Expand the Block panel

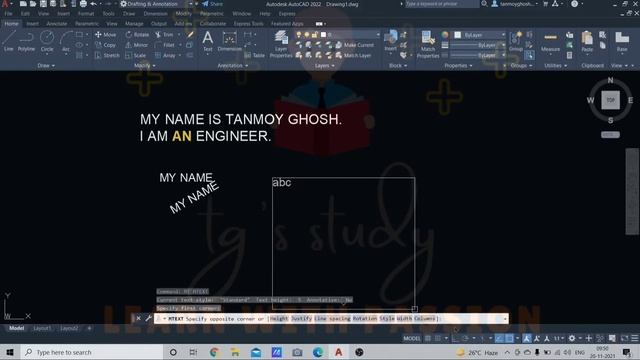pyautogui.click(x=398, y=65)
